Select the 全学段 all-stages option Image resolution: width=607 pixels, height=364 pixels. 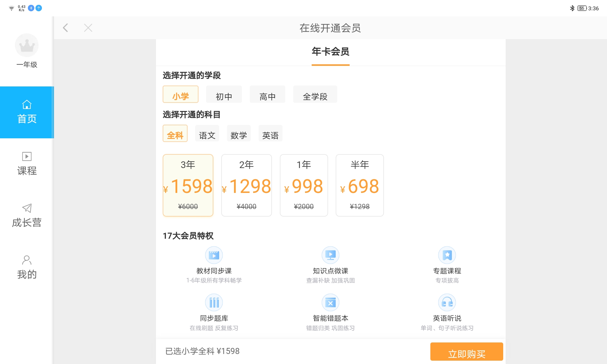(315, 94)
